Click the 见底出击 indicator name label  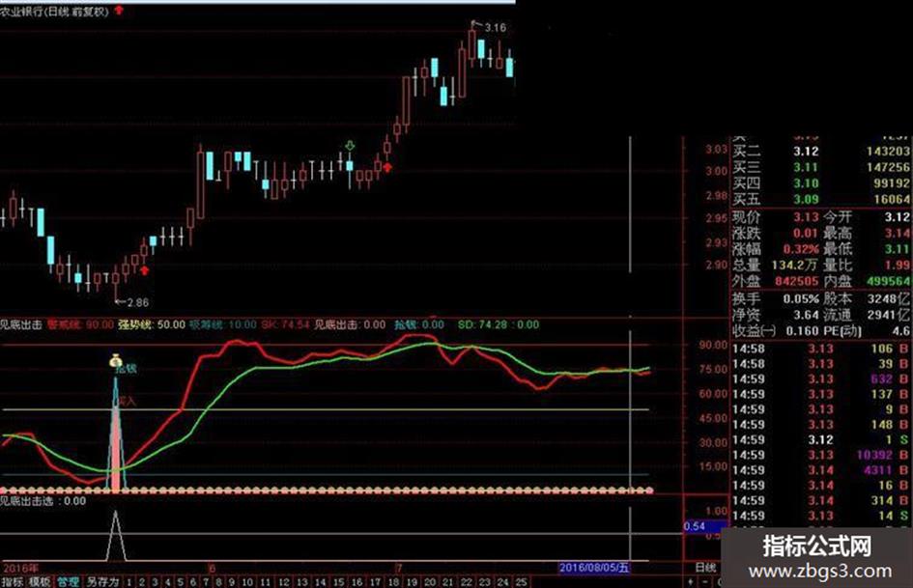click(21, 324)
